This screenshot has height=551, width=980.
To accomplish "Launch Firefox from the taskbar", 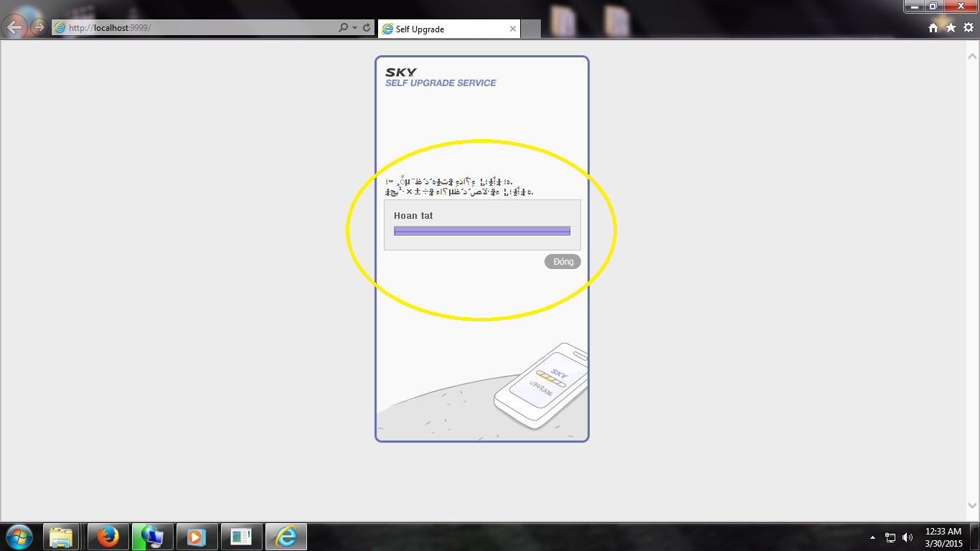I will coord(108,537).
